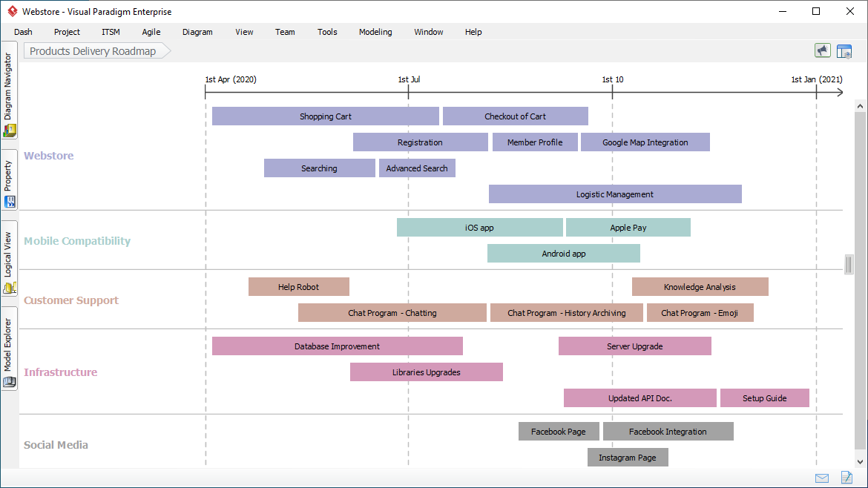Click the Webstore lane label

(48, 156)
